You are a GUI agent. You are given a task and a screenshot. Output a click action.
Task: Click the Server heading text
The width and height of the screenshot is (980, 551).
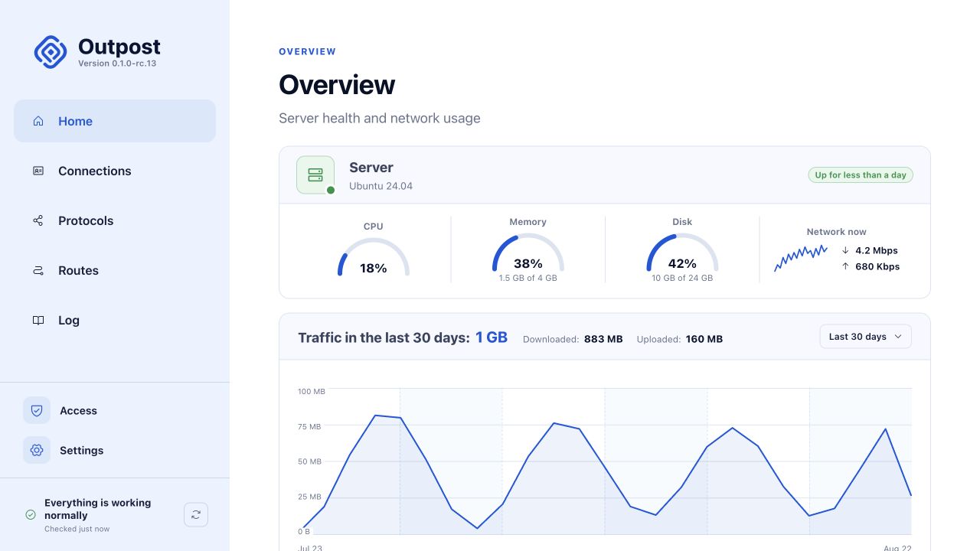click(371, 168)
